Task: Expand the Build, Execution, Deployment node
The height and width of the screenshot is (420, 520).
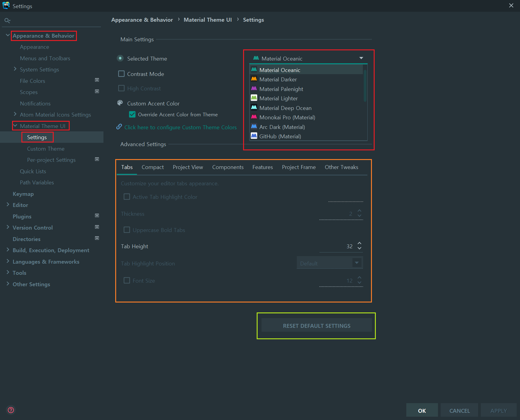Action: coord(8,250)
